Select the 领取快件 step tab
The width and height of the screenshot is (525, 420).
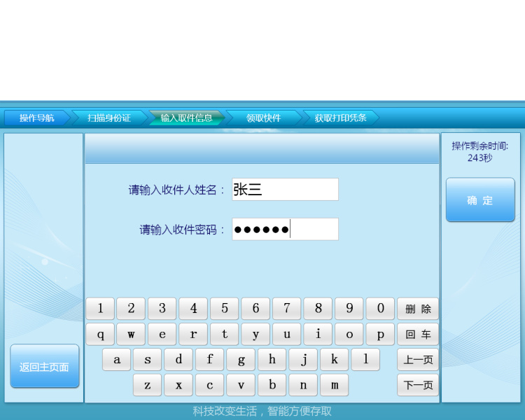tap(263, 118)
